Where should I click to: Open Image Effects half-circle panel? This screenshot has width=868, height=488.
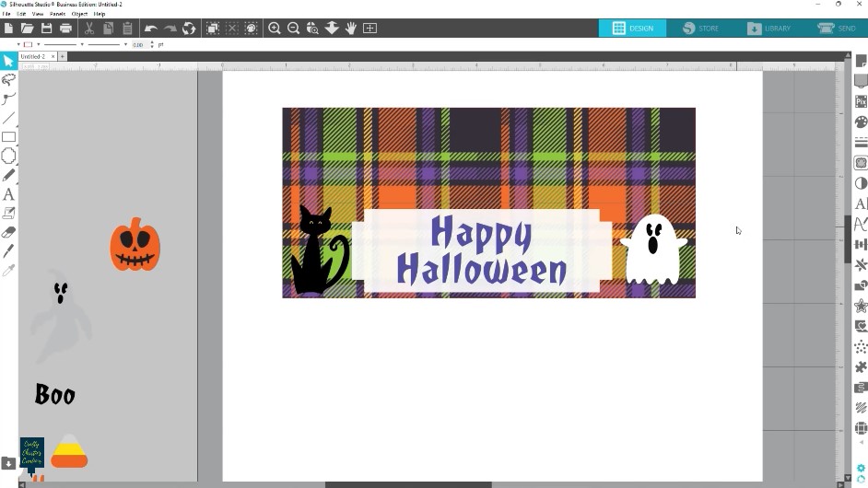coord(861,183)
